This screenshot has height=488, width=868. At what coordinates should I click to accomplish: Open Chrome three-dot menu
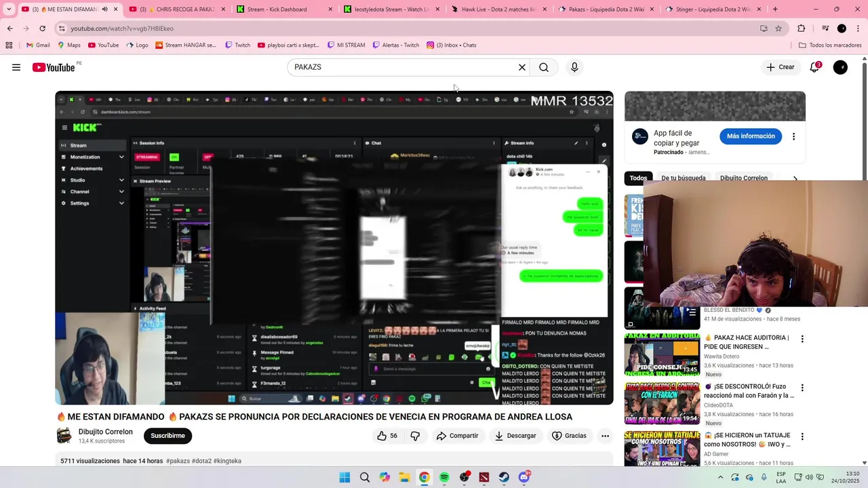859,28
